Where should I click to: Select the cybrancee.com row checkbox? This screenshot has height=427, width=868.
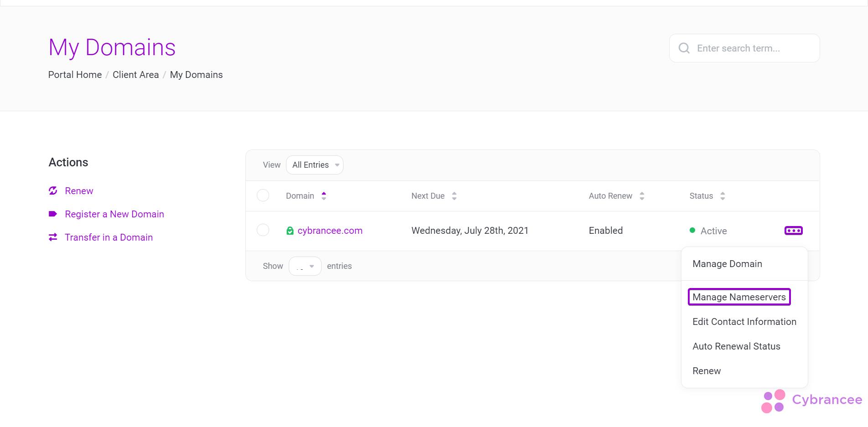click(x=263, y=230)
